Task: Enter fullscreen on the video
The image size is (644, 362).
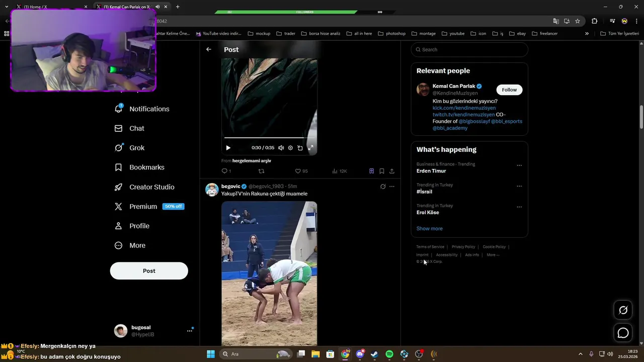Action: (x=310, y=148)
